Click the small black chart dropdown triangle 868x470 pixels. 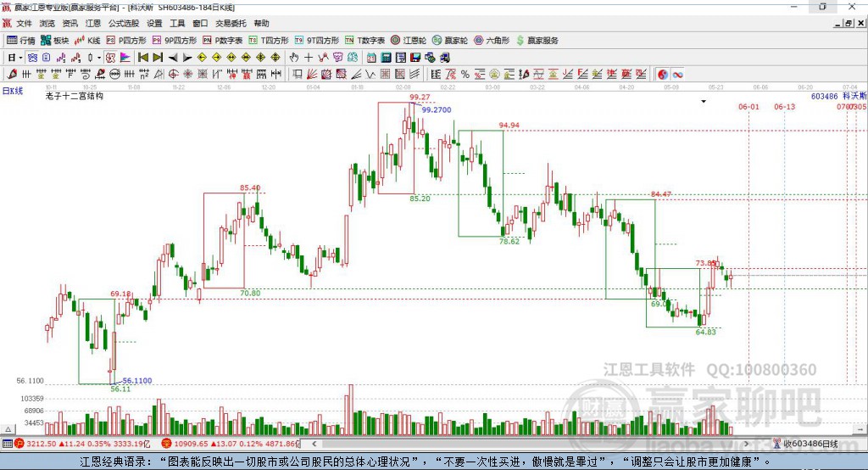click(x=704, y=102)
